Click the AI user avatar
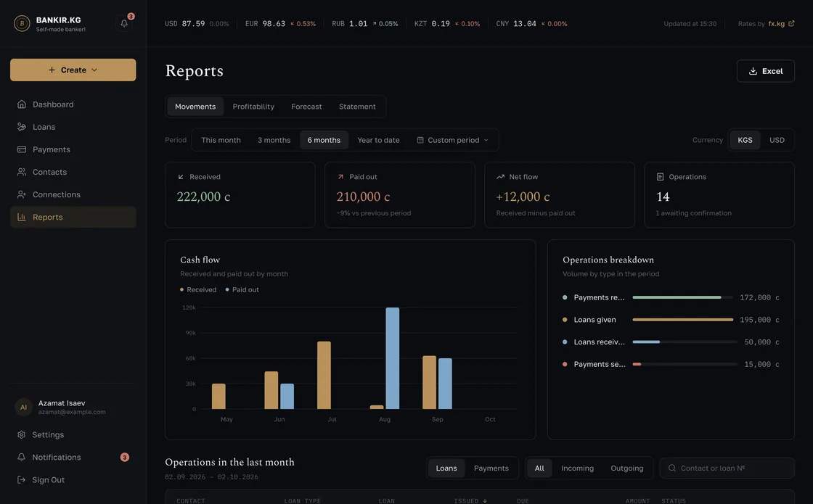This screenshot has height=504, width=813. 23,407
